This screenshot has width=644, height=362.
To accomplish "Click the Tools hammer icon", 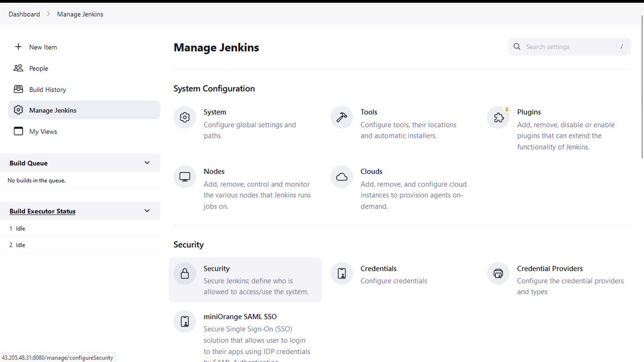I will (342, 117).
